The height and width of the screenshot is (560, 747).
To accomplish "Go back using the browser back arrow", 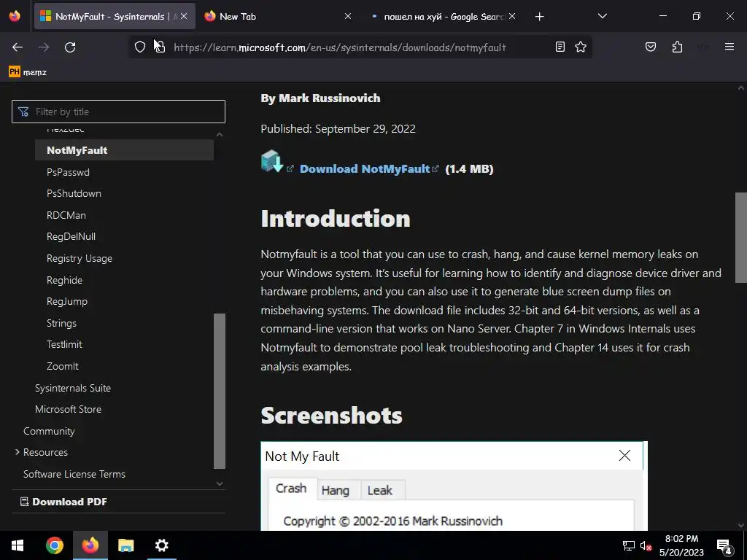I will pyautogui.click(x=18, y=47).
